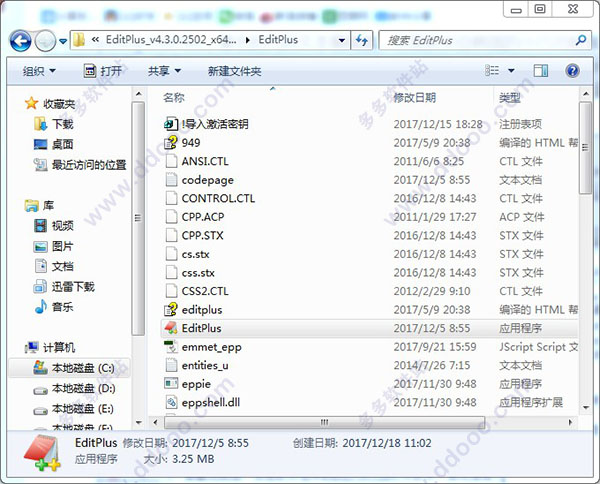Click the magnifier search icon

581,40
